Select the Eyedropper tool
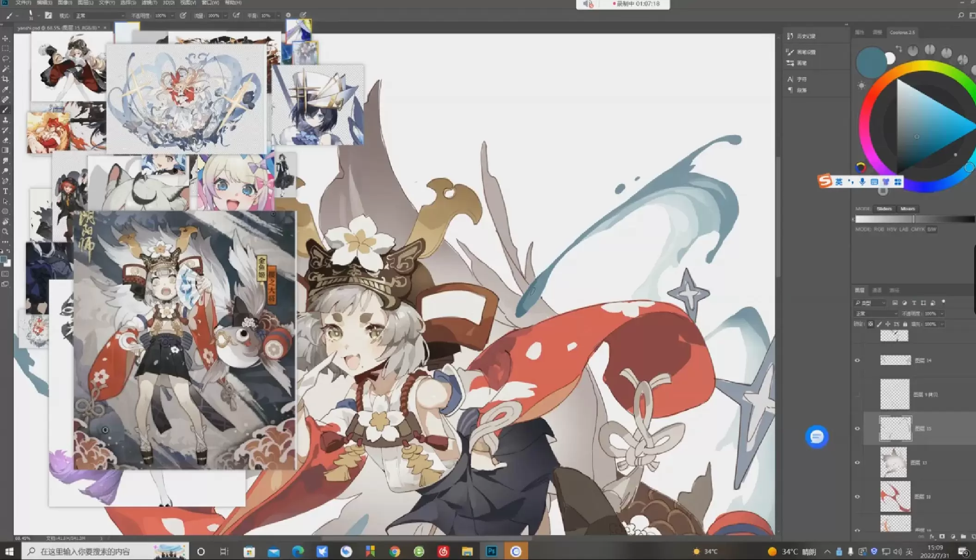976x560 pixels. coord(6,89)
